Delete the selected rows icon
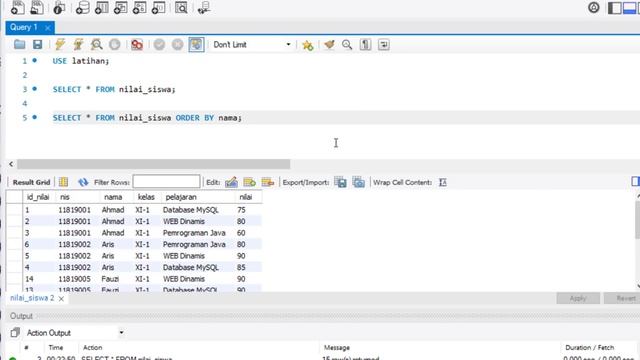Screen dimensions: 640x360 tap(268, 182)
